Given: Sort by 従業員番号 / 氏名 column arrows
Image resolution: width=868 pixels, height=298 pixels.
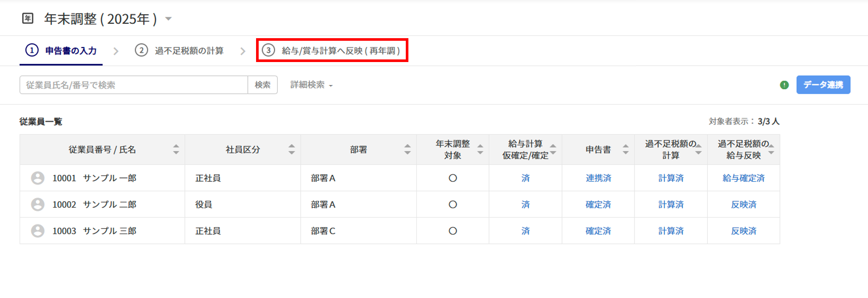Looking at the screenshot, I should (x=176, y=150).
